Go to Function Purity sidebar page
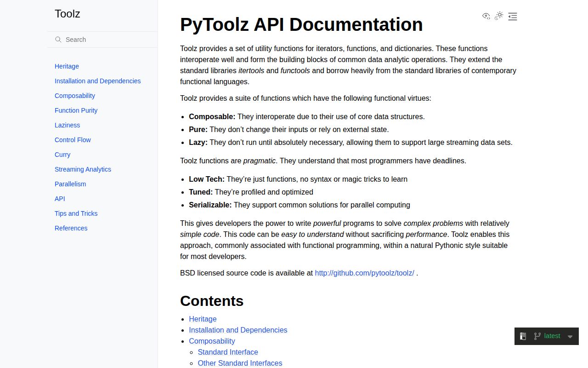Viewport: 588px width, 368px height. [76, 110]
